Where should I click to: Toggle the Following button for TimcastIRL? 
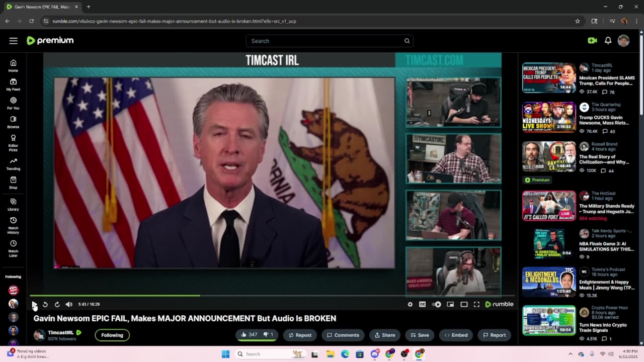112,335
